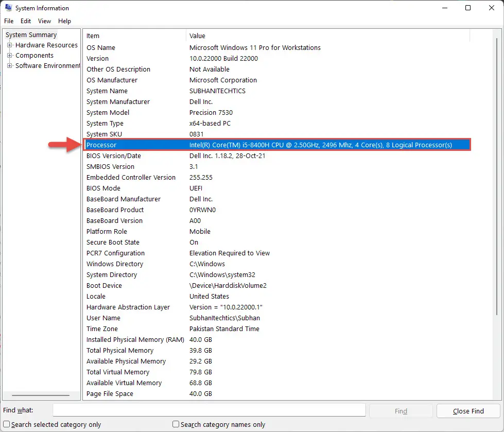Open the View menu
Screen dimensions: 504x432
pyautogui.click(x=44, y=21)
